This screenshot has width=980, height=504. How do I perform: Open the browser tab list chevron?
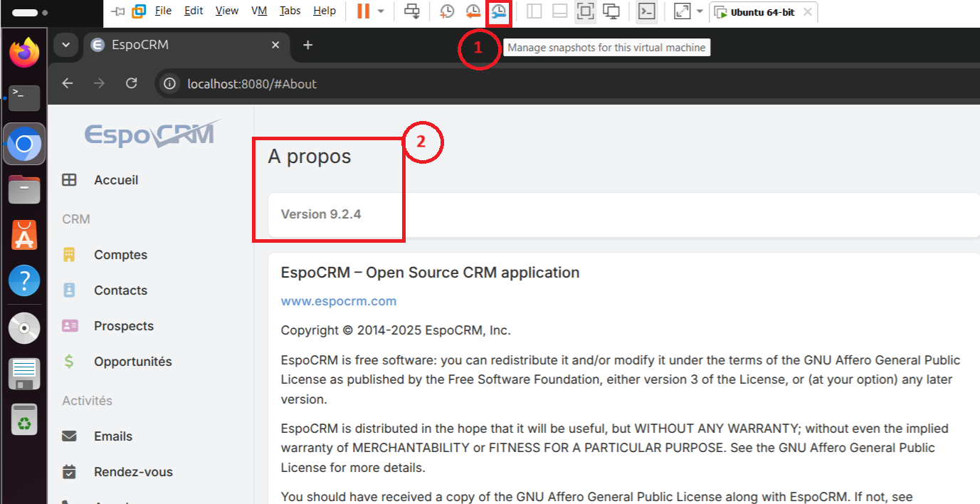[65, 45]
